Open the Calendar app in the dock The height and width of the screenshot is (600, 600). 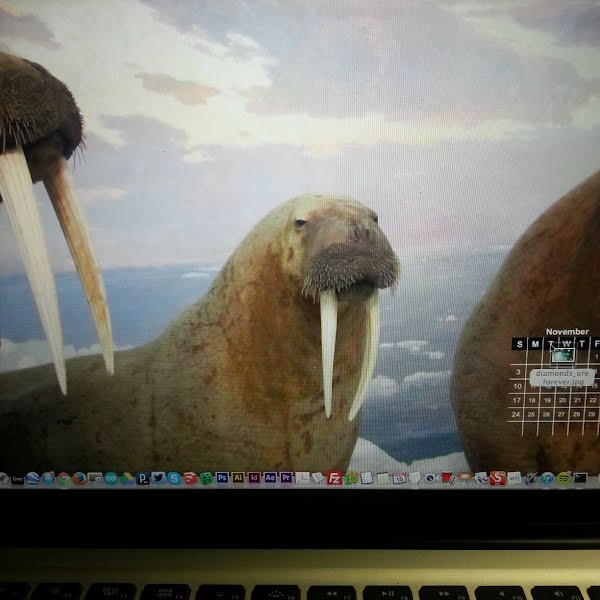click(x=400, y=478)
